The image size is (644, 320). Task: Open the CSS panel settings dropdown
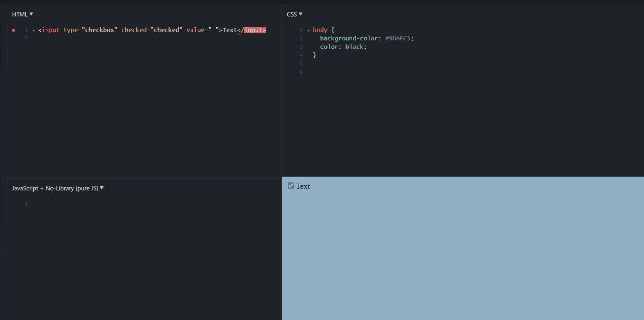click(295, 14)
